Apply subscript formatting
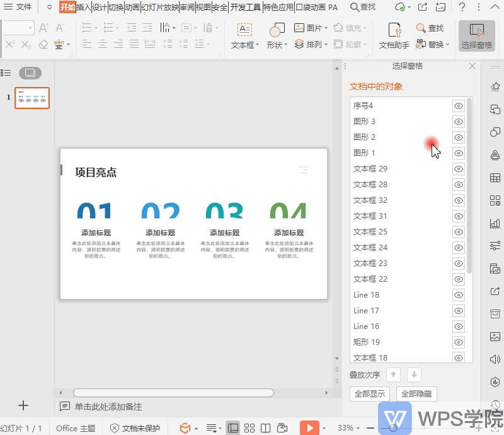This screenshot has height=435, width=504. pos(26,44)
